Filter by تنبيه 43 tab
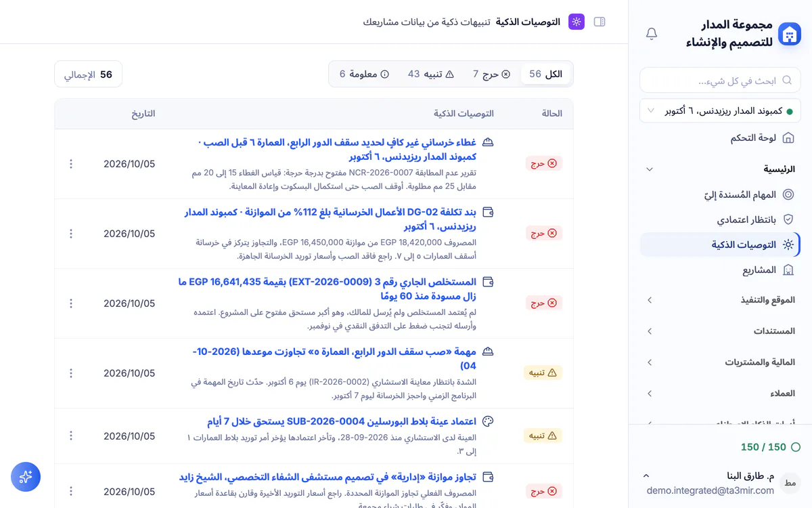 [431, 74]
